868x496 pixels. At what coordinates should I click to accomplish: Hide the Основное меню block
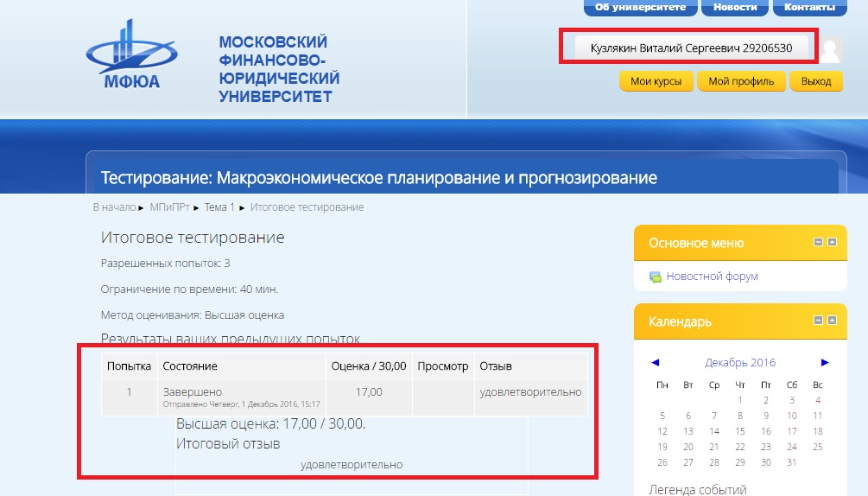[819, 243]
